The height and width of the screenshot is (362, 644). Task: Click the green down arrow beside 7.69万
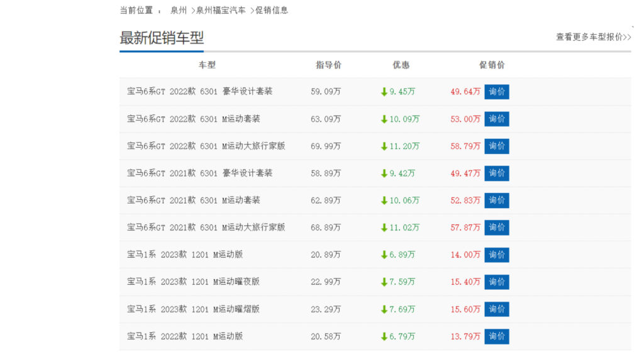tap(384, 309)
